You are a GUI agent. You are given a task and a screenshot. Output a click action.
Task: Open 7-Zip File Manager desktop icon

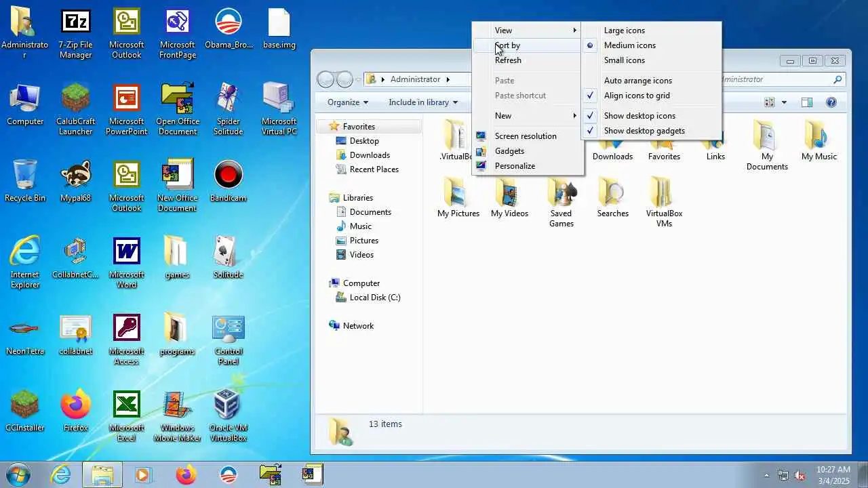tap(75, 34)
